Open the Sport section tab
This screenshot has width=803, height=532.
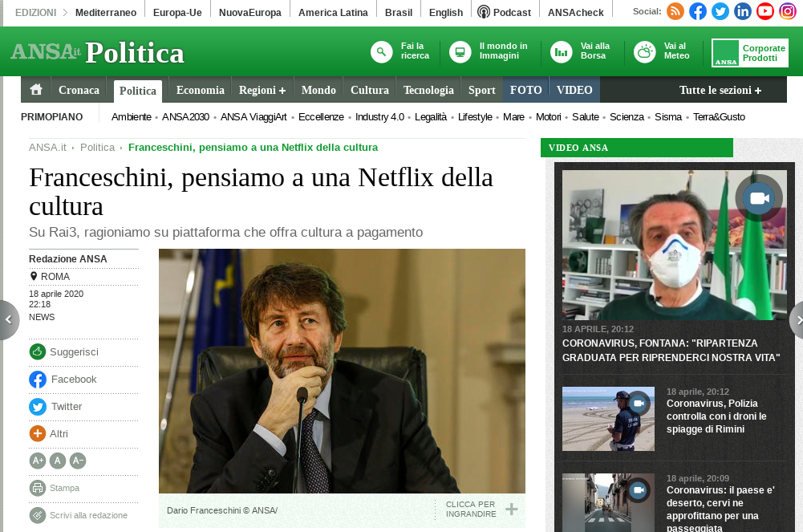coord(482,90)
